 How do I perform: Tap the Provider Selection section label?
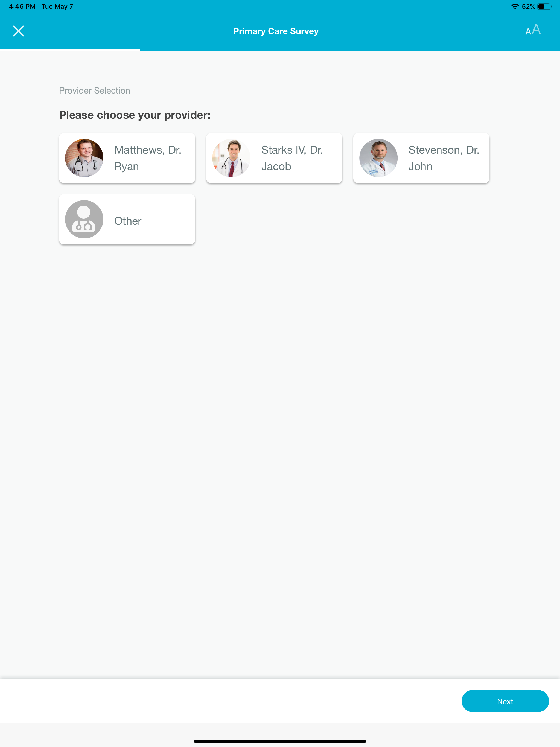click(95, 91)
